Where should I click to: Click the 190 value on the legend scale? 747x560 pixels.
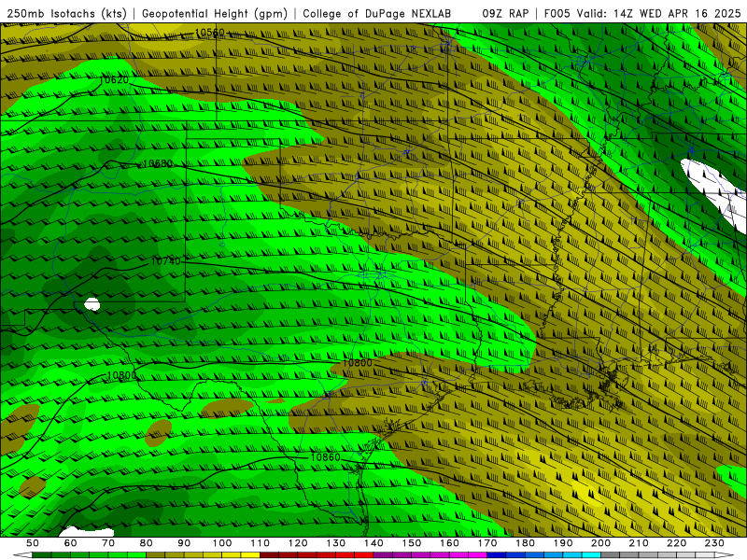(563, 543)
